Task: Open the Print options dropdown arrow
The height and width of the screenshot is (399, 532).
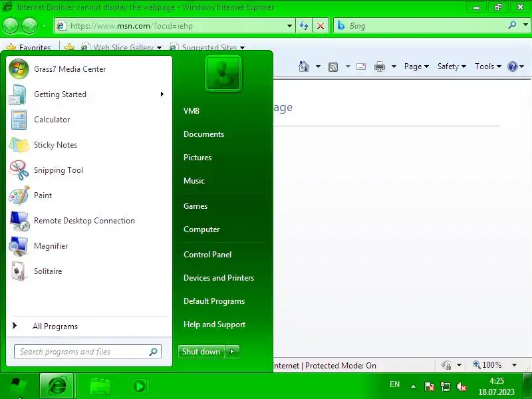Action: [x=394, y=66]
